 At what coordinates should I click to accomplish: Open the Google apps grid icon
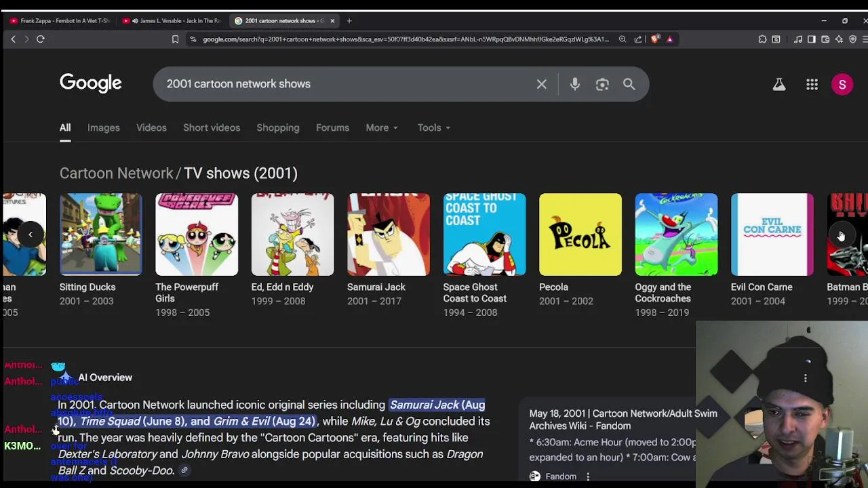coord(812,84)
